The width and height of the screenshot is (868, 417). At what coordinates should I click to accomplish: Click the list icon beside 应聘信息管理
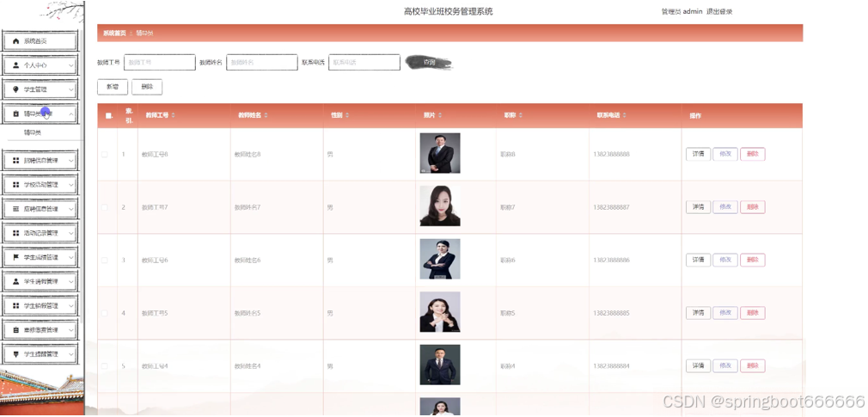[x=15, y=209]
